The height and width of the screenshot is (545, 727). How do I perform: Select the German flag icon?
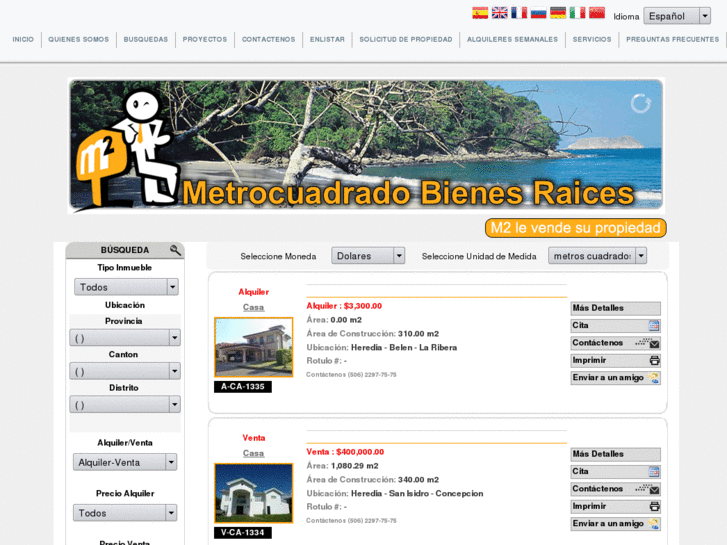pyautogui.click(x=558, y=13)
